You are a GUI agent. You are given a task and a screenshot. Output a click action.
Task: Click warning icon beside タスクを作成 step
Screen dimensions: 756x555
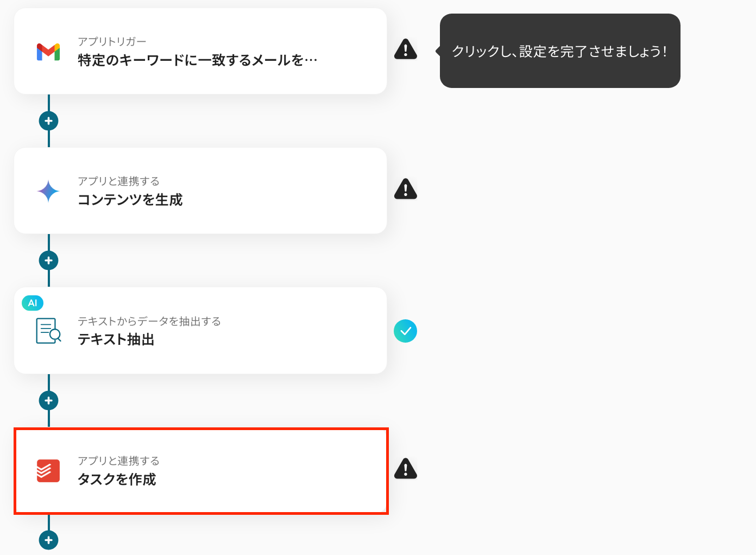coord(406,468)
